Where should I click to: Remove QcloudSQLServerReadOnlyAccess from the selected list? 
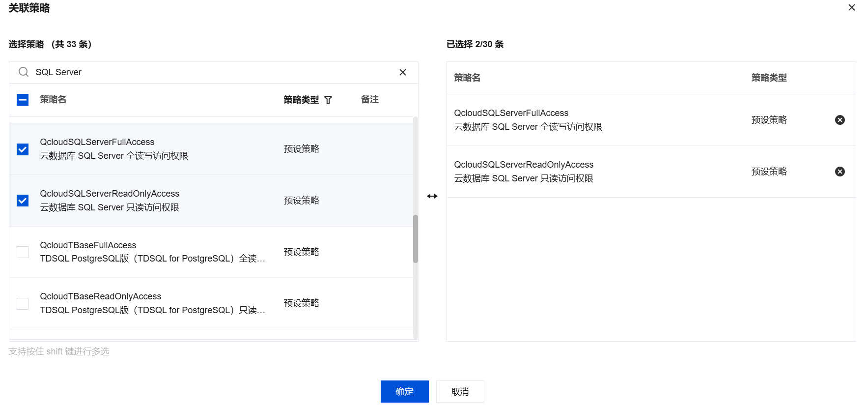coord(840,172)
